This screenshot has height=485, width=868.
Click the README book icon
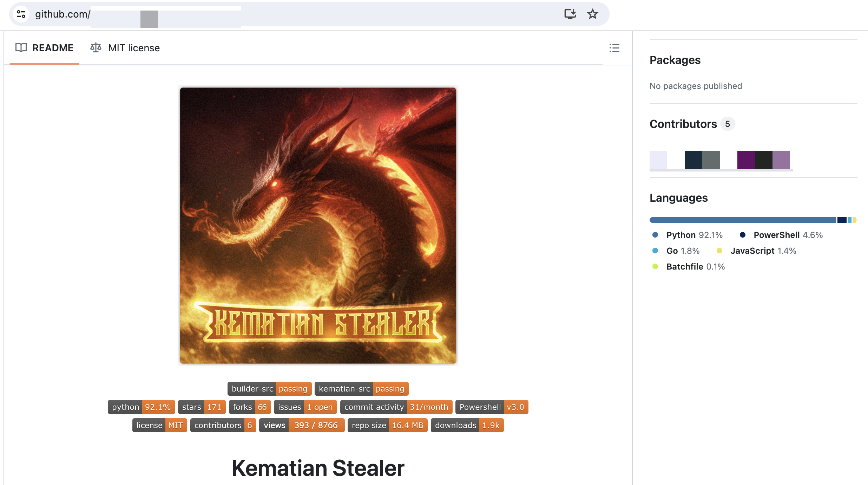point(21,47)
